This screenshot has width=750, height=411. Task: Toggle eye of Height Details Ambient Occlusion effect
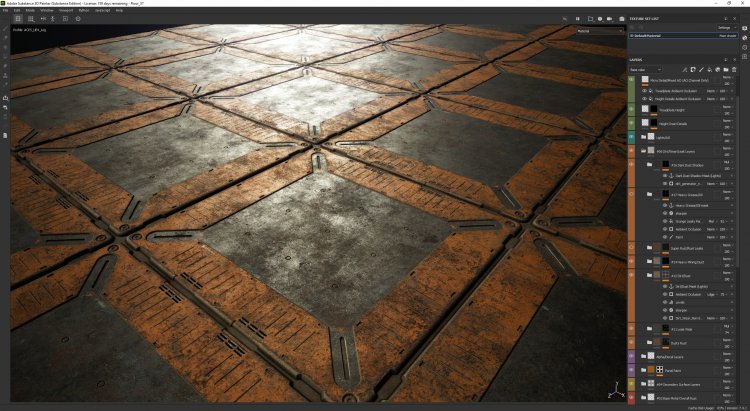pos(644,99)
